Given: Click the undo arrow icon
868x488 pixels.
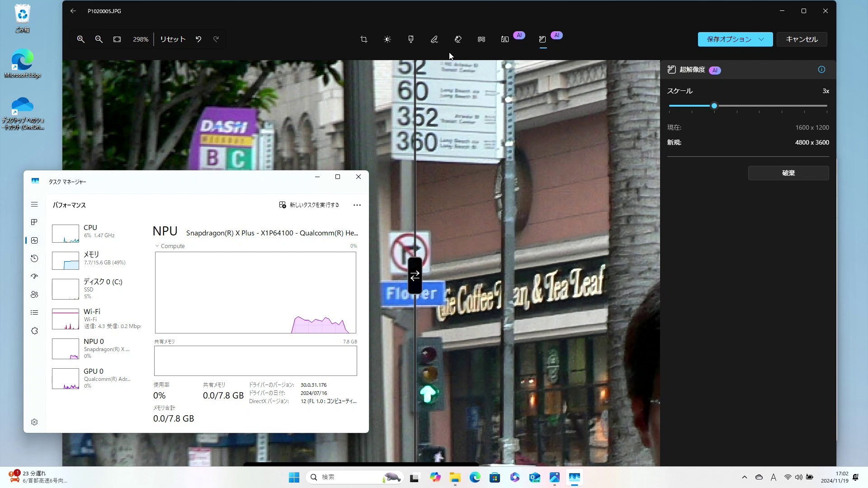Looking at the screenshot, I should 198,39.
